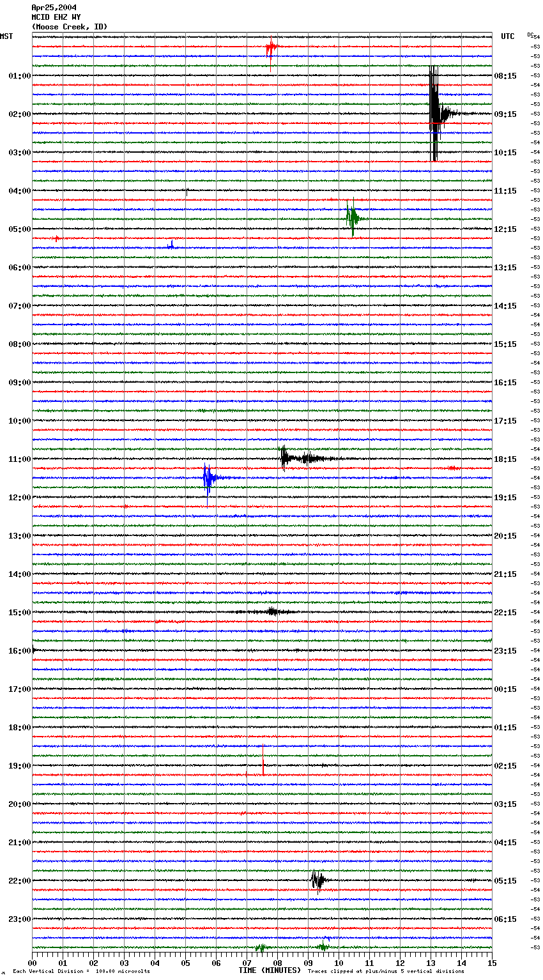Click the 04:00 MST time label
Screen dimensions: 543x980
click(20, 191)
